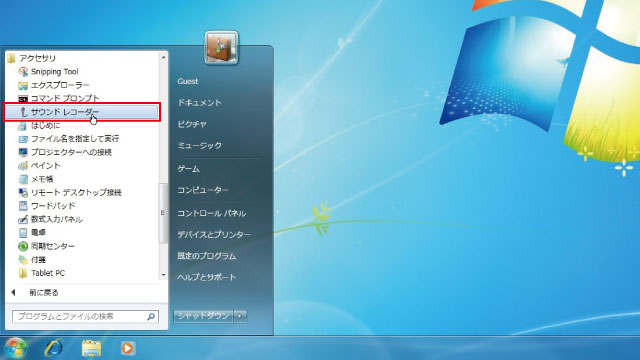Open Windows Explorer taskbar icon
This screenshot has height=360, width=640.
pos(91,348)
